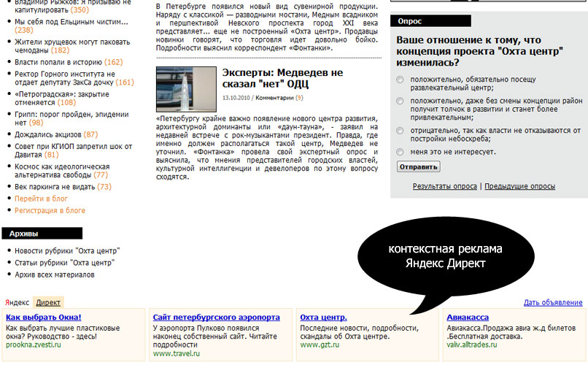Click the Яндекс logo text in ad block
Image resolution: width=588 pixels, height=365 pixels.
(17, 302)
